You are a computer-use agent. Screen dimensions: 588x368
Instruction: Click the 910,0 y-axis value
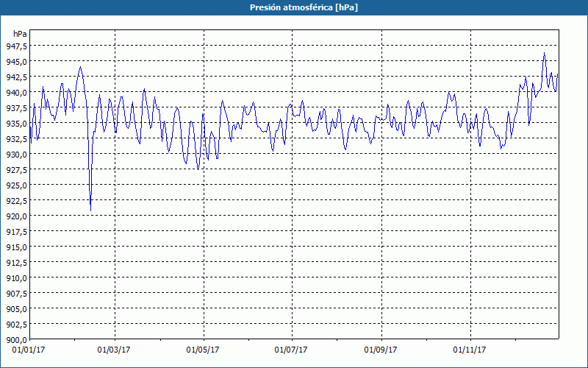(16, 277)
